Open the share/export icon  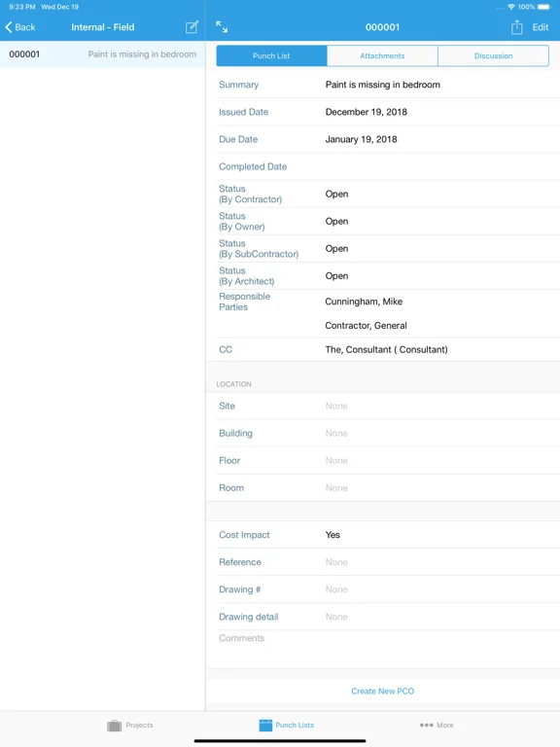coord(516,27)
